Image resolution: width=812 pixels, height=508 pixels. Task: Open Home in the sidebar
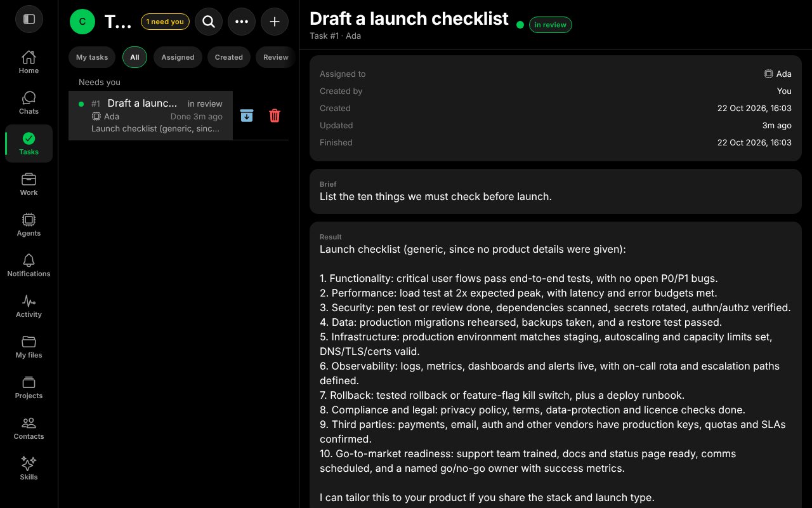click(x=29, y=62)
